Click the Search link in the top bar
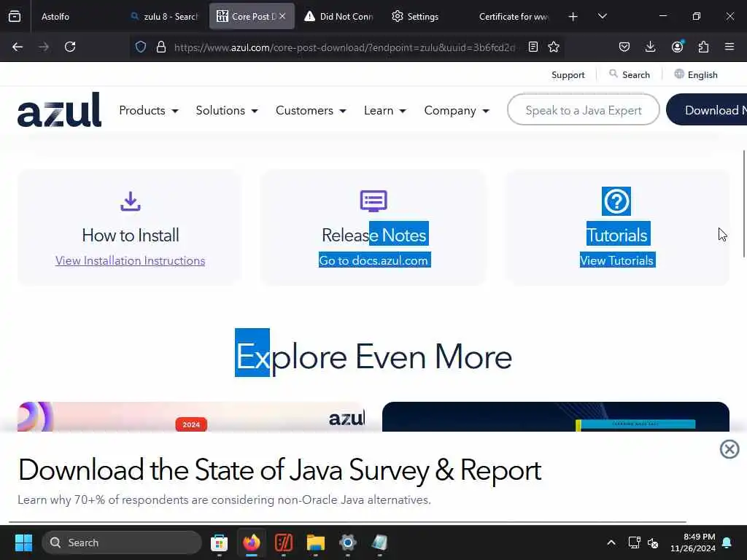Image resolution: width=747 pixels, height=560 pixels. [630, 75]
